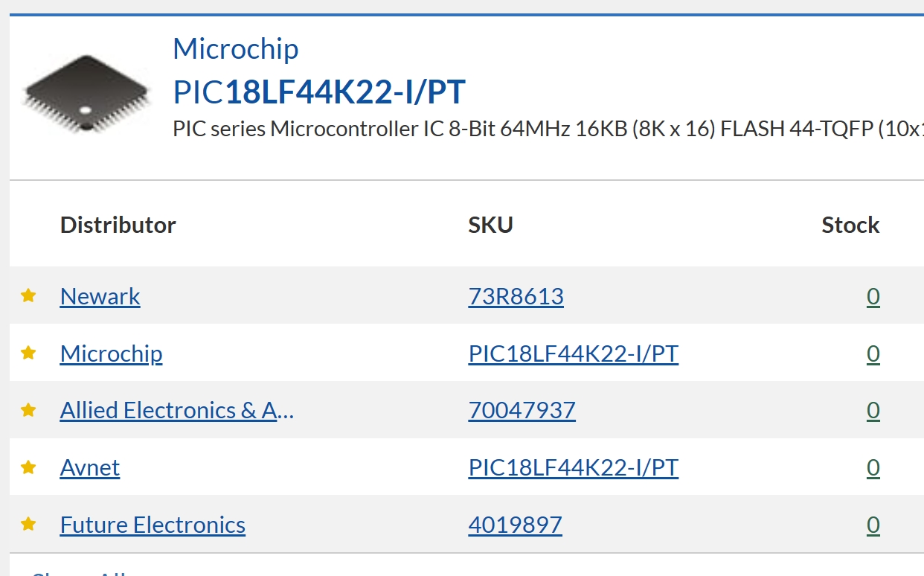Click the star icon beside Microchip distributor
The width and height of the screenshot is (924, 576).
(28, 353)
